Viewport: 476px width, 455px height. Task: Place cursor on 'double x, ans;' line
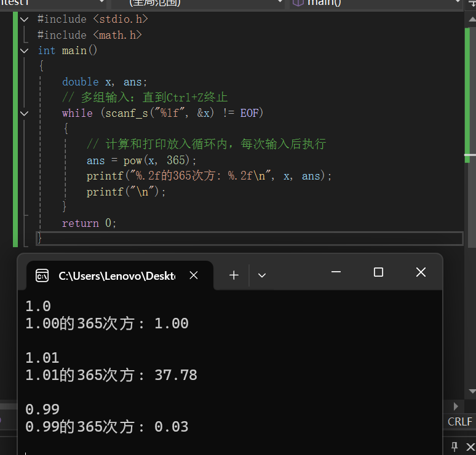click(x=105, y=82)
